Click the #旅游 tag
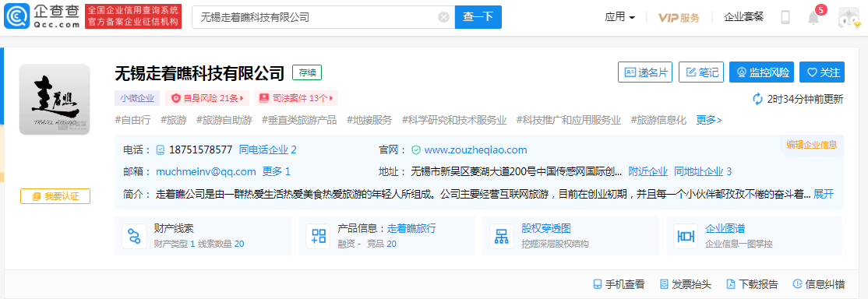This screenshot has height=299, width=868. [173, 120]
